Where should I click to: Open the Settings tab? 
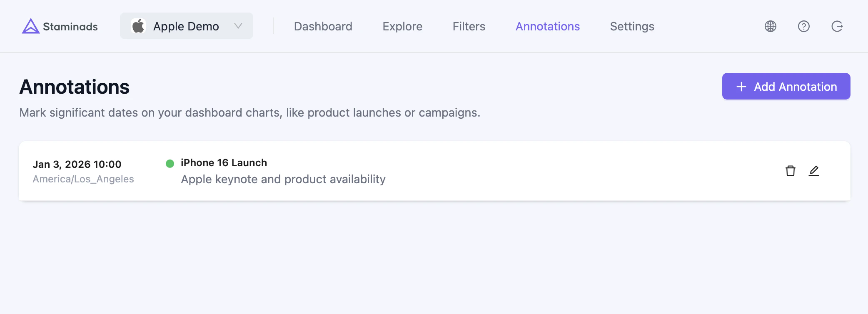tap(632, 26)
